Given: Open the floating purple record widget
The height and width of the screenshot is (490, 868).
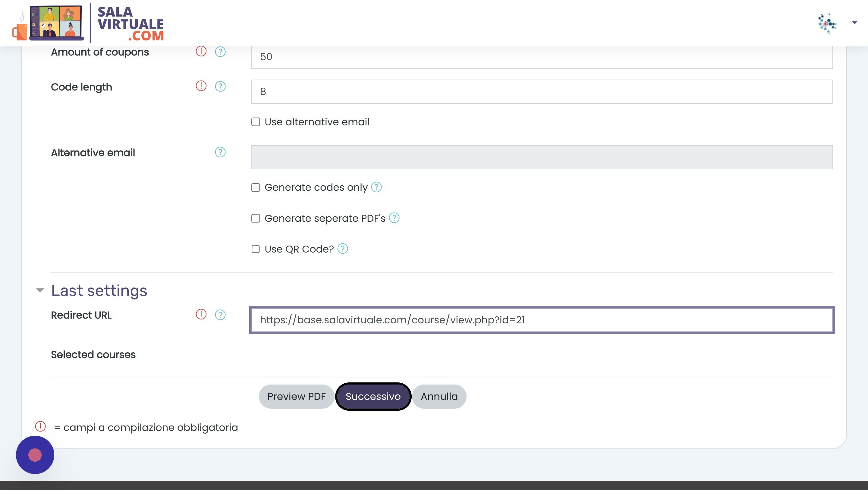Looking at the screenshot, I should (x=35, y=455).
